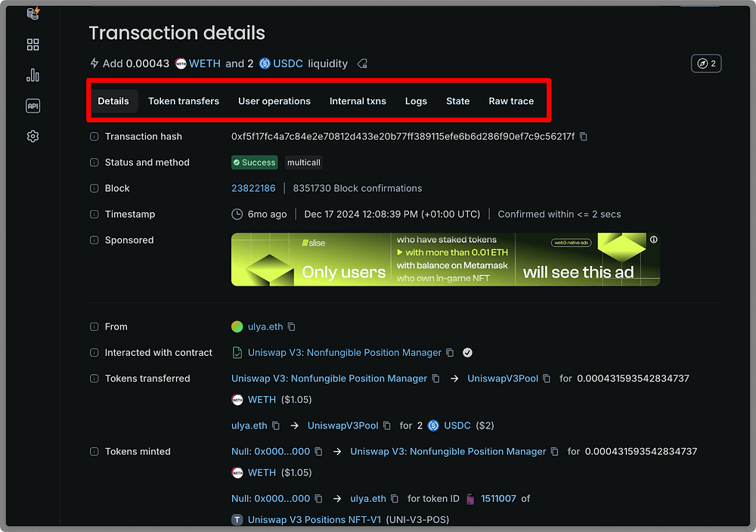Viewport: 756px width, 532px height.
Task: Show info for Transaction hash field
Action: tap(94, 137)
